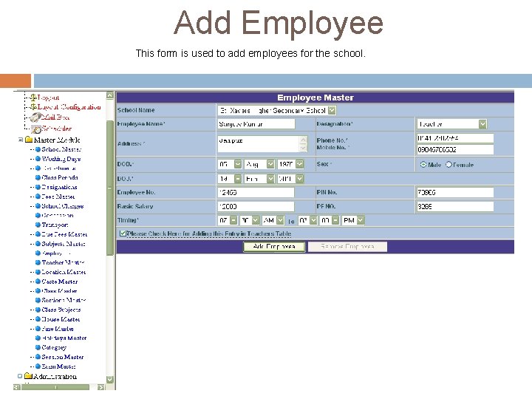Select the Male radio button

pos(423,165)
